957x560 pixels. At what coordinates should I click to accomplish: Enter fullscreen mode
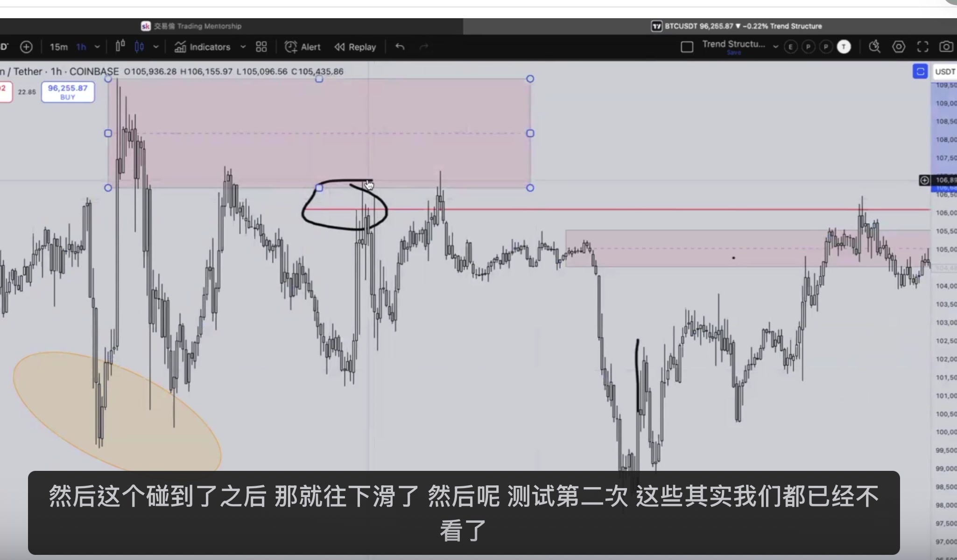pos(922,47)
